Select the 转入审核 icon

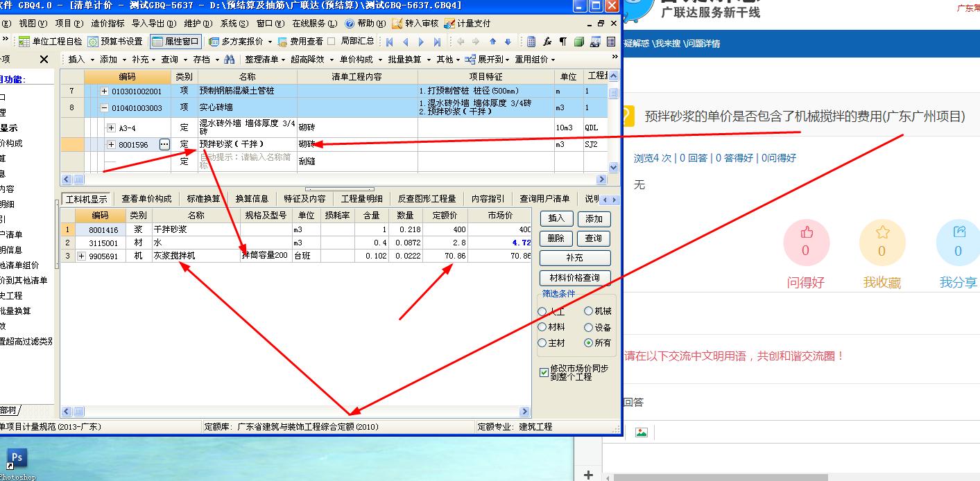point(413,23)
